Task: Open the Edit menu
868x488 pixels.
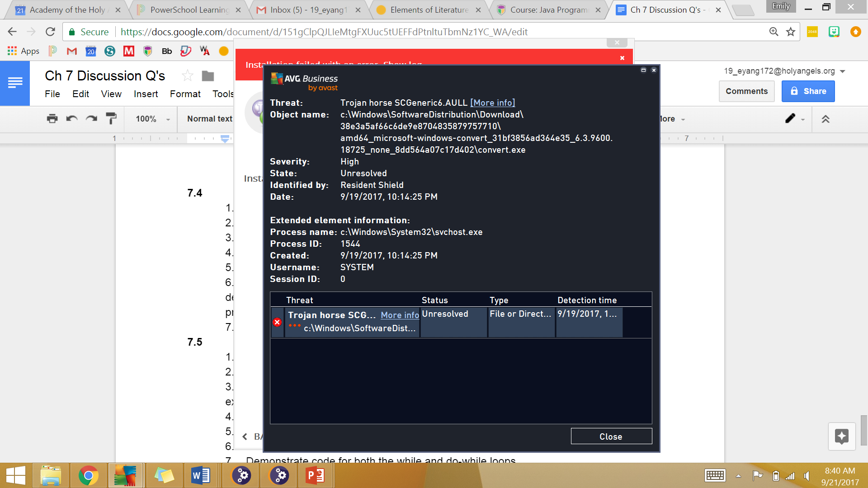Action: 80,94
